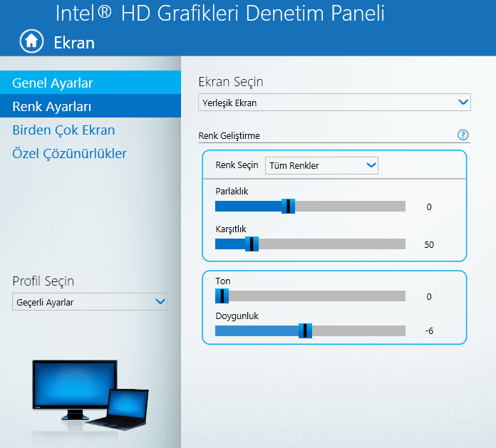
Task: Click the Doygunluk value -6
Action: (429, 330)
